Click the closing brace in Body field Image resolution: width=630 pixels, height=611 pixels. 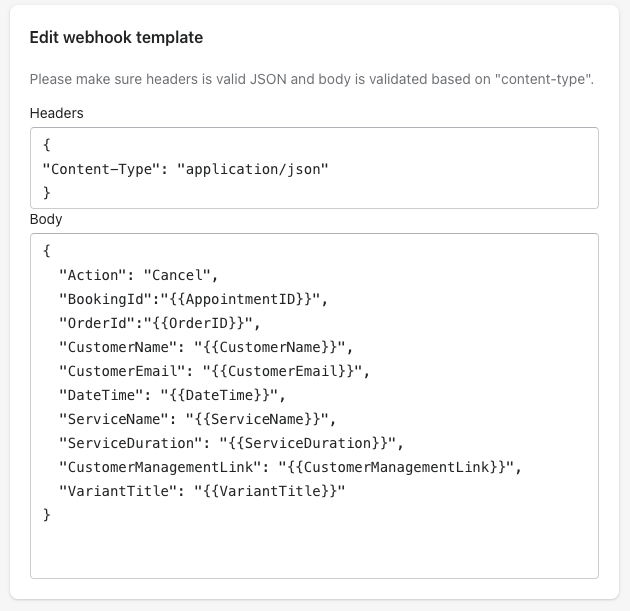[47, 515]
